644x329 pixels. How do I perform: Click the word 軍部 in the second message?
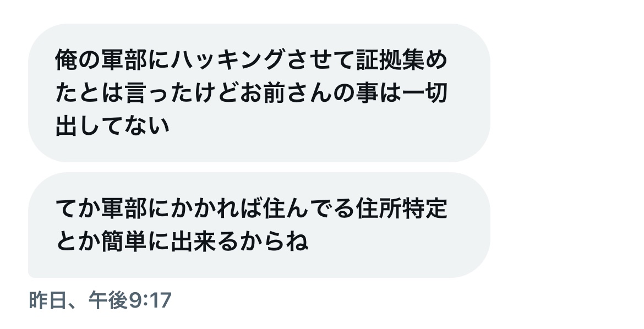click(x=124, y=209)
